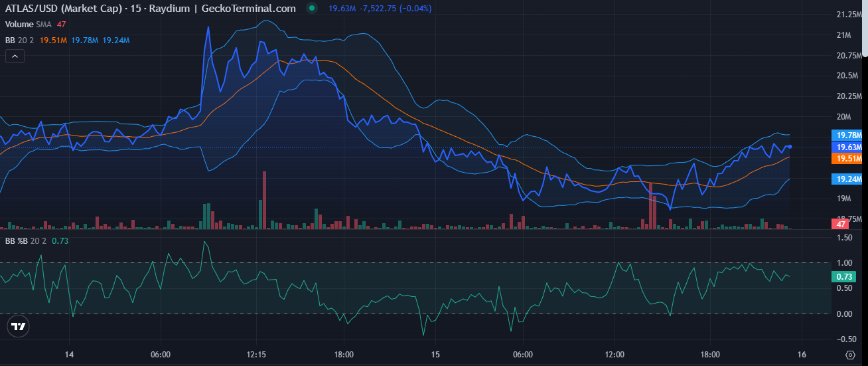Click the vertical scrollbar at top right
Viewport: 868px width, 366px height.
pyautogui.click(x=865, y=30)
